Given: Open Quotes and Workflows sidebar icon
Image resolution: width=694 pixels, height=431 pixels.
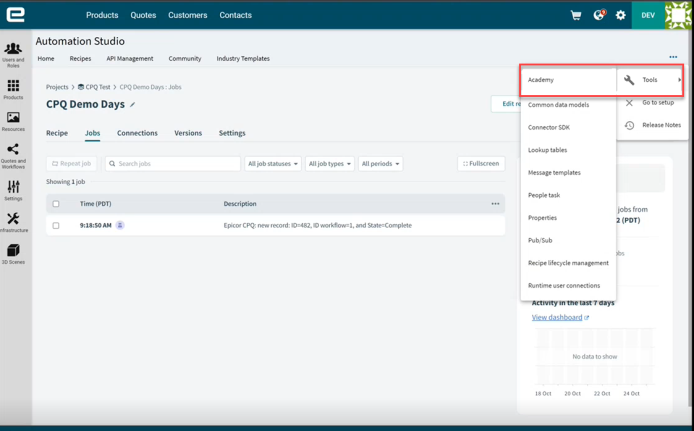Looking at the screenshot, I should [x=13, y=149].
